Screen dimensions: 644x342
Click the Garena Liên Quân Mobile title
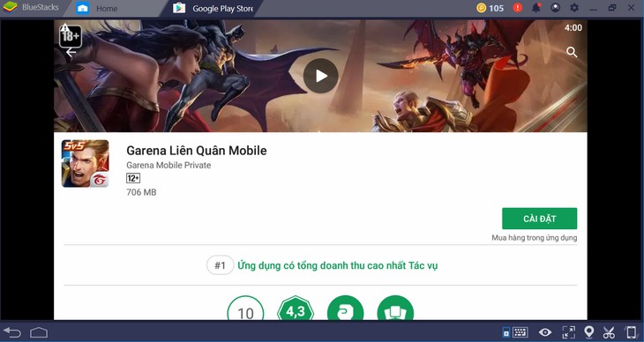tap(197, 151)
